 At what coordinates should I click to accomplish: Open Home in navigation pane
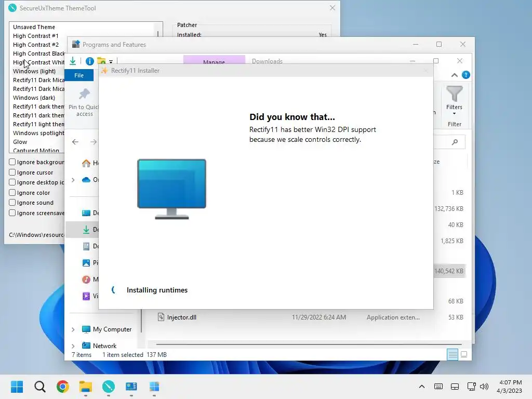[90, 163]
